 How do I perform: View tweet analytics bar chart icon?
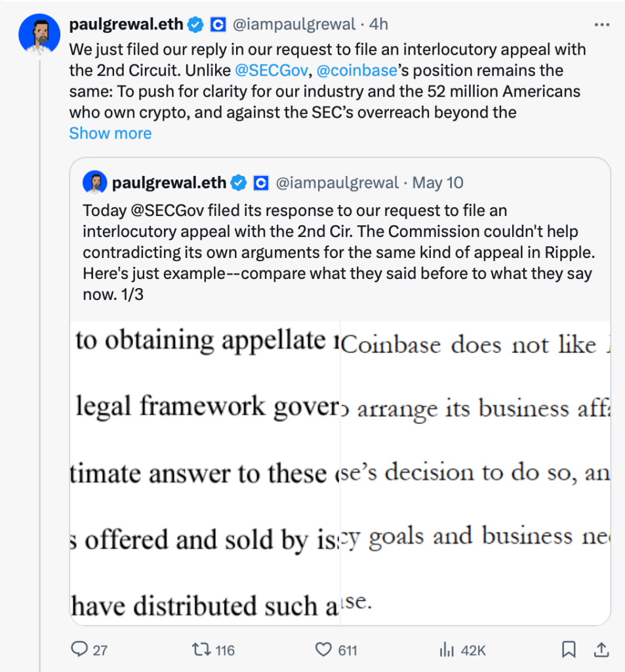447,650
